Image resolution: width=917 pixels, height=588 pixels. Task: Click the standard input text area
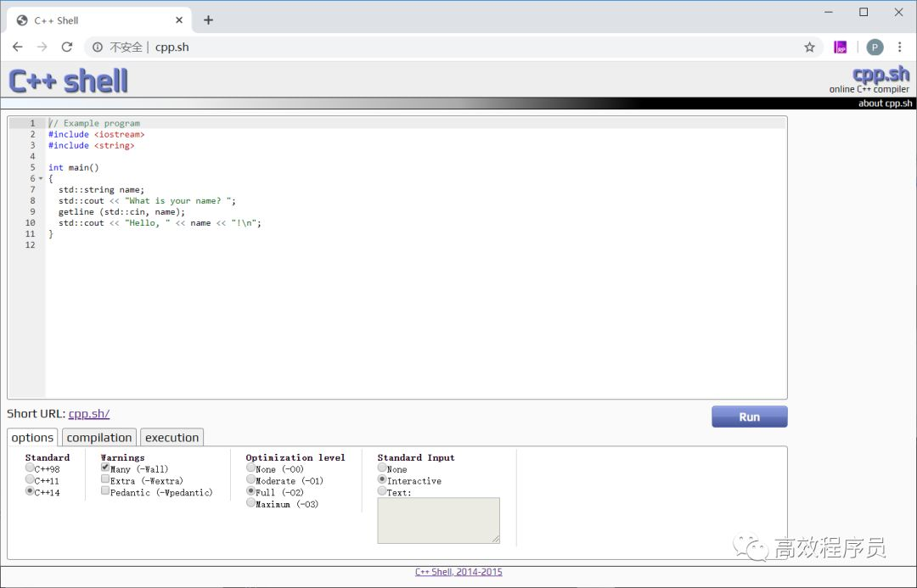click(439, 520)
